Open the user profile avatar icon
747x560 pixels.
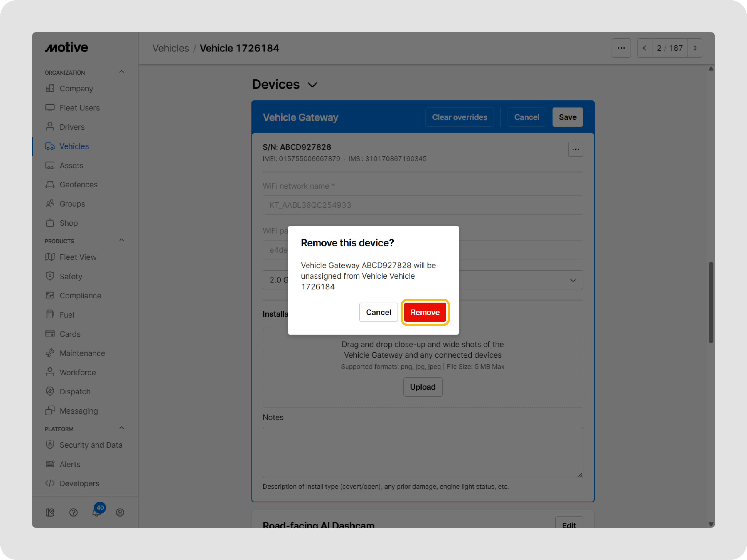120,513
